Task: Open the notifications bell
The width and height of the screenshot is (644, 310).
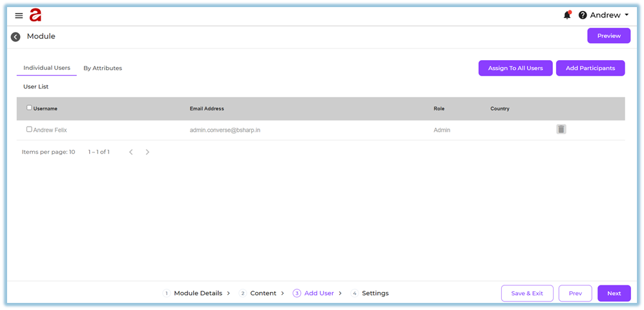Action: (x=567, y=15)
